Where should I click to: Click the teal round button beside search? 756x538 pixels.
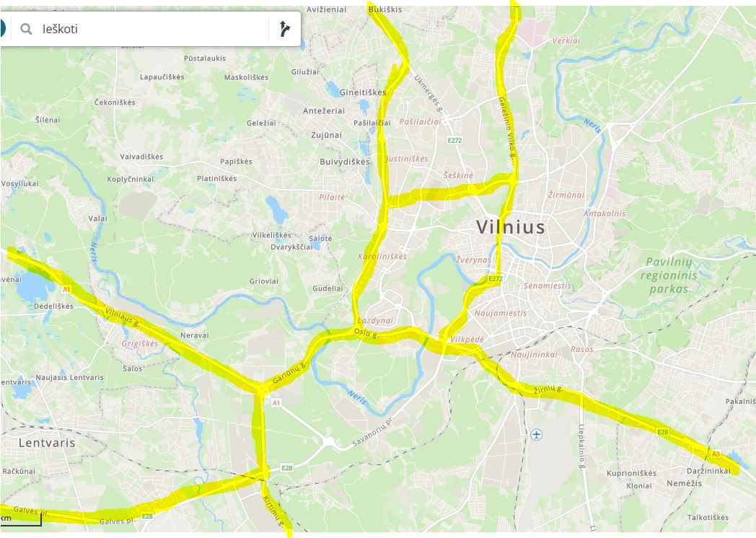(2, 28)
